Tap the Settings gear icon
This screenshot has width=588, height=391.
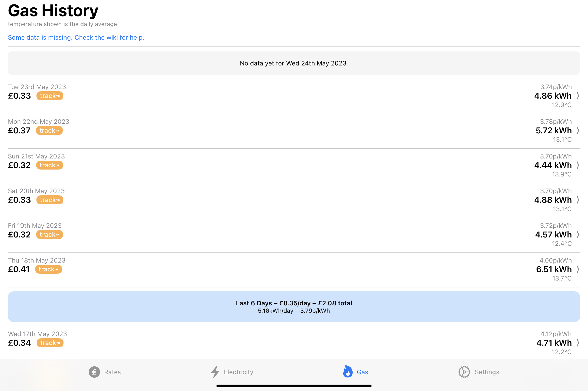(x=464, y=372)
